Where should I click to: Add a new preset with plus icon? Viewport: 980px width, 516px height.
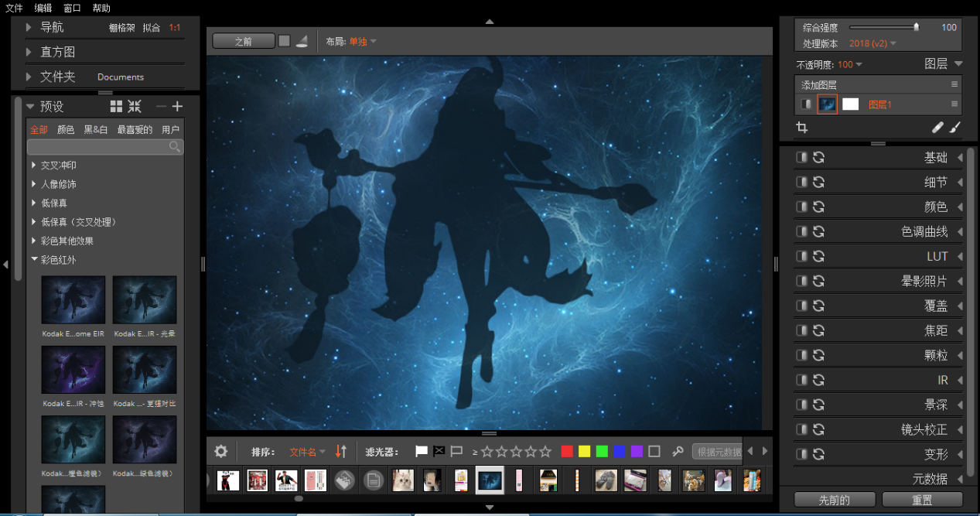click(x=177, y=106)
